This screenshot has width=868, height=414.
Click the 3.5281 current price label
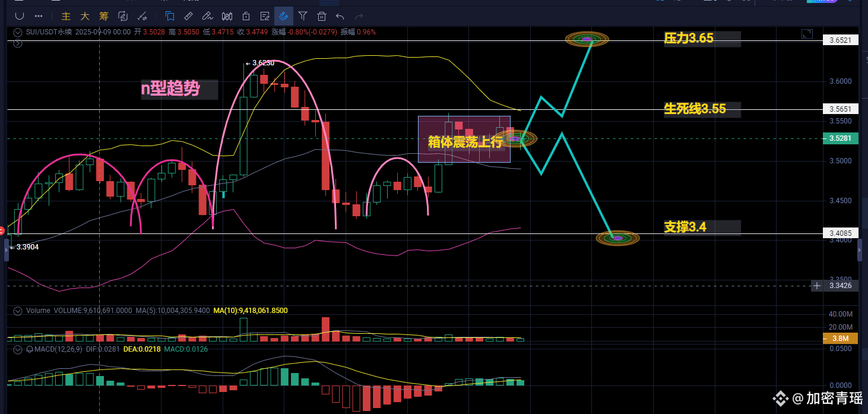[840, 138]
